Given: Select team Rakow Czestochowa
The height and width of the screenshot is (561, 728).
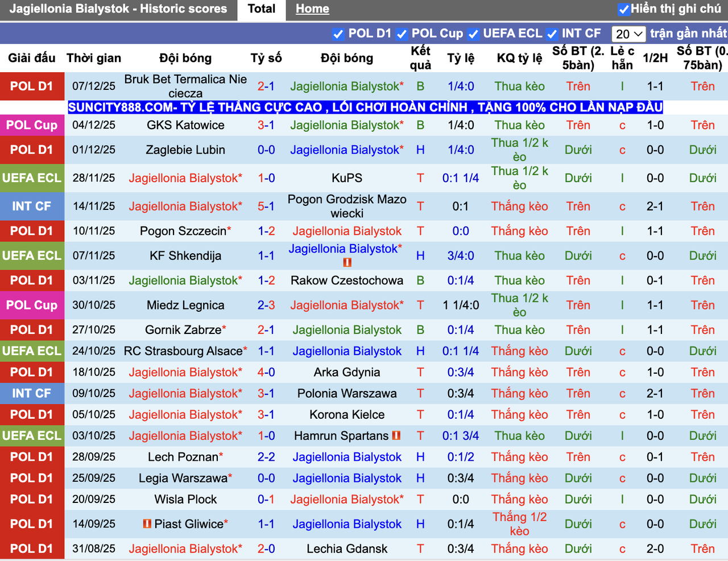Looking at the screenshot, I should (347, 280).
